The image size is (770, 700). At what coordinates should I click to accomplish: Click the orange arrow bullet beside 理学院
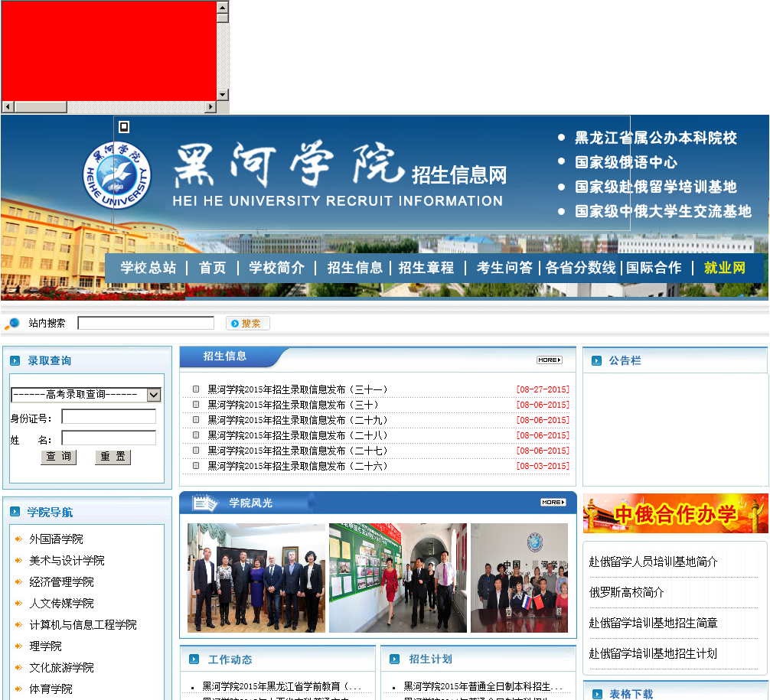pyautogui.click(x=18, y=646)
